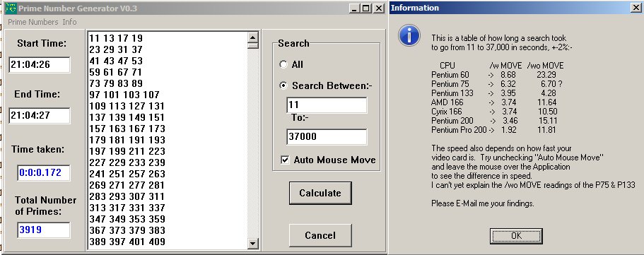Click the AMD 166 row in the CPU table

[494, 102]
